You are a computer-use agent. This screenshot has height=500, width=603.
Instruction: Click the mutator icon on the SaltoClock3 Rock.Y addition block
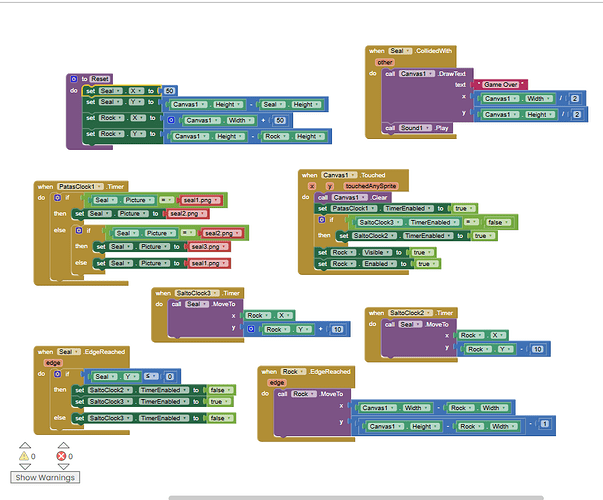pyautogui.click(x=251, y=328)
